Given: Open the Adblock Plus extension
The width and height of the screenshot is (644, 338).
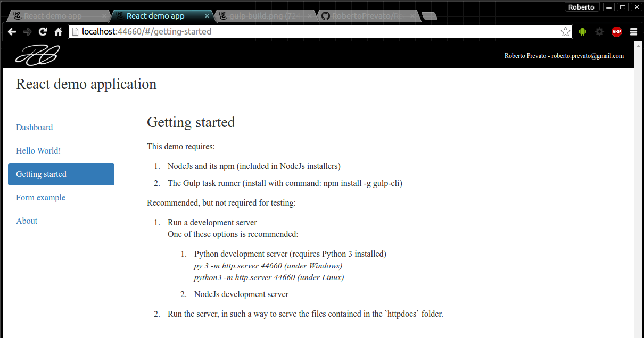Looking at the screenshot, I should click(x=616, y=32).
